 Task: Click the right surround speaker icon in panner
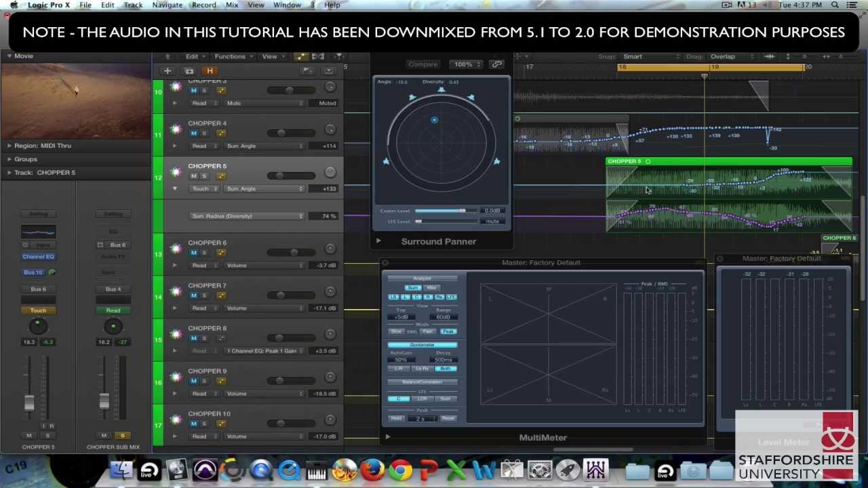(x=496, y=161)
